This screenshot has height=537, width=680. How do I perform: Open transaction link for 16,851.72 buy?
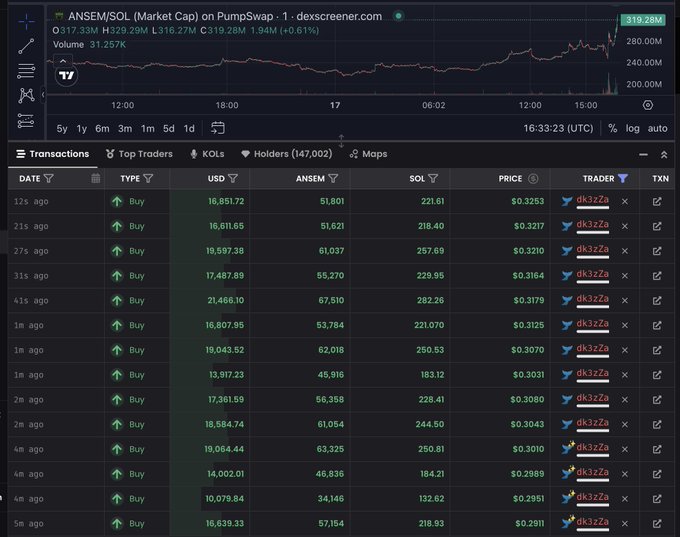[657, 201]
